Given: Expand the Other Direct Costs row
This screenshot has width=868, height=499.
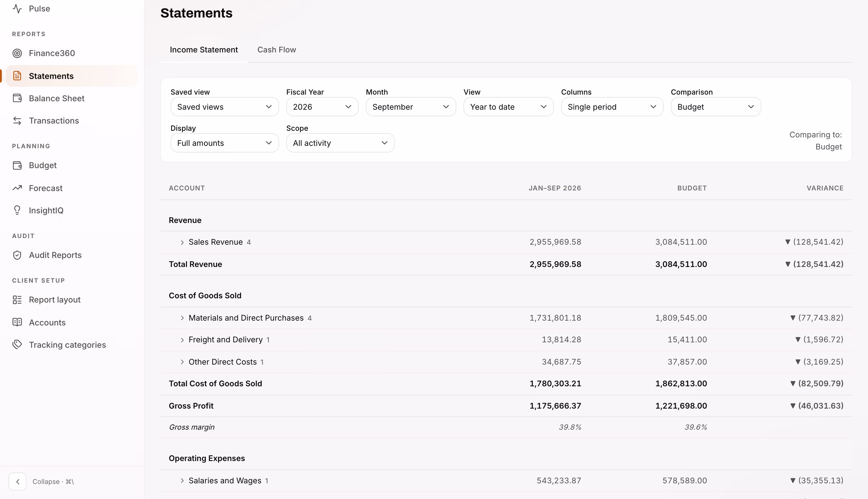Looking at the screenshot, I should (182, 362).
